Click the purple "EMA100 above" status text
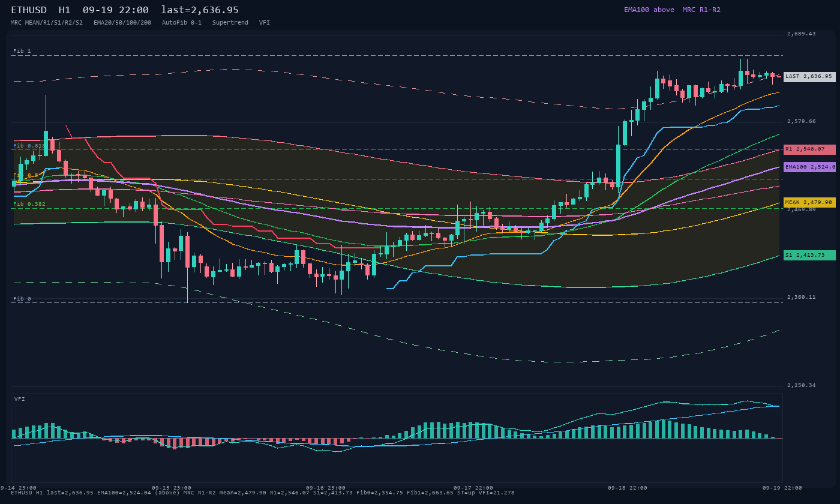This screenshot has height=504, width=840. tap(649, 10)
